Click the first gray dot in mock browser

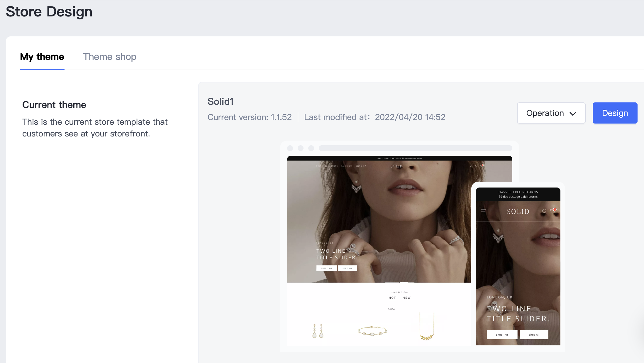coord(290,148)
